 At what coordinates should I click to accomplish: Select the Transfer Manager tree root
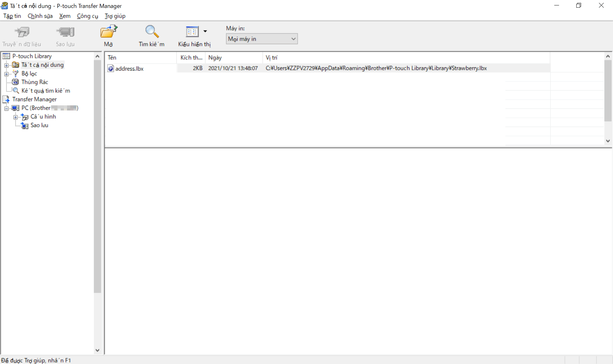click(34, 99)
